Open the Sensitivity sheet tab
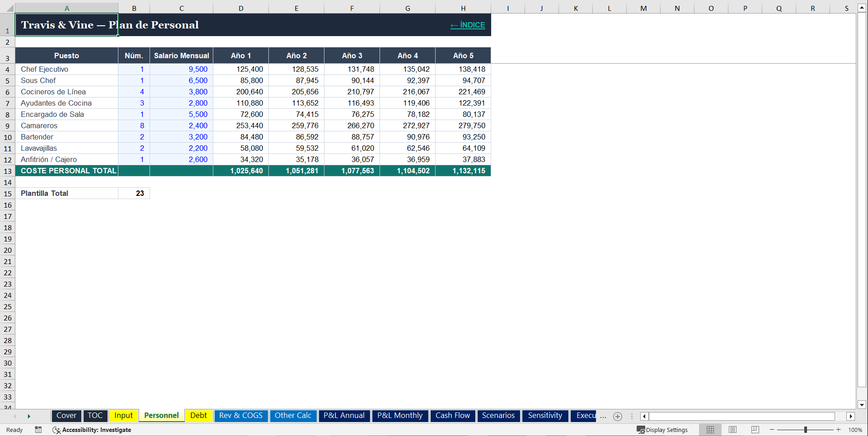The image size is (868, 436). tap(545, 416)
